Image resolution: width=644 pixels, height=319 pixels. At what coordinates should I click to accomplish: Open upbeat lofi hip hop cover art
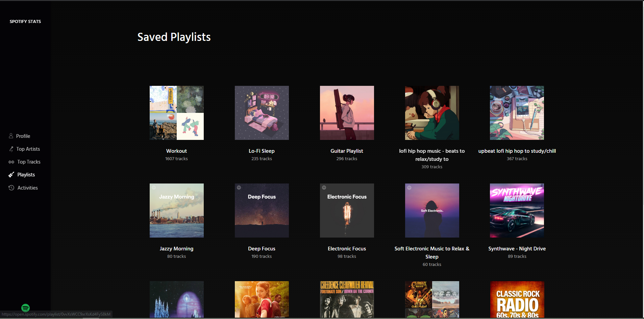click(x=517, y=113)
